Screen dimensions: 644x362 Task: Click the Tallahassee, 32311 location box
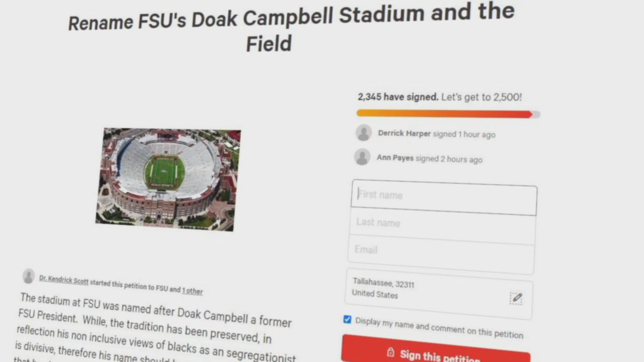click(x=439, y=293)
